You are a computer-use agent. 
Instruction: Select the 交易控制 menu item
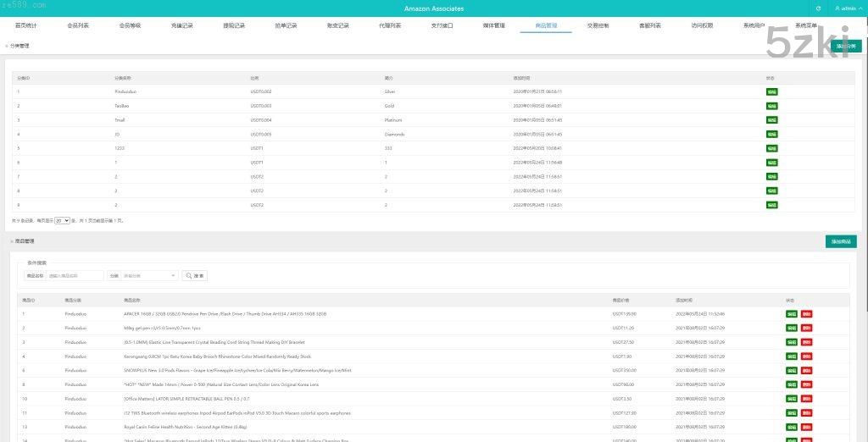598,26
